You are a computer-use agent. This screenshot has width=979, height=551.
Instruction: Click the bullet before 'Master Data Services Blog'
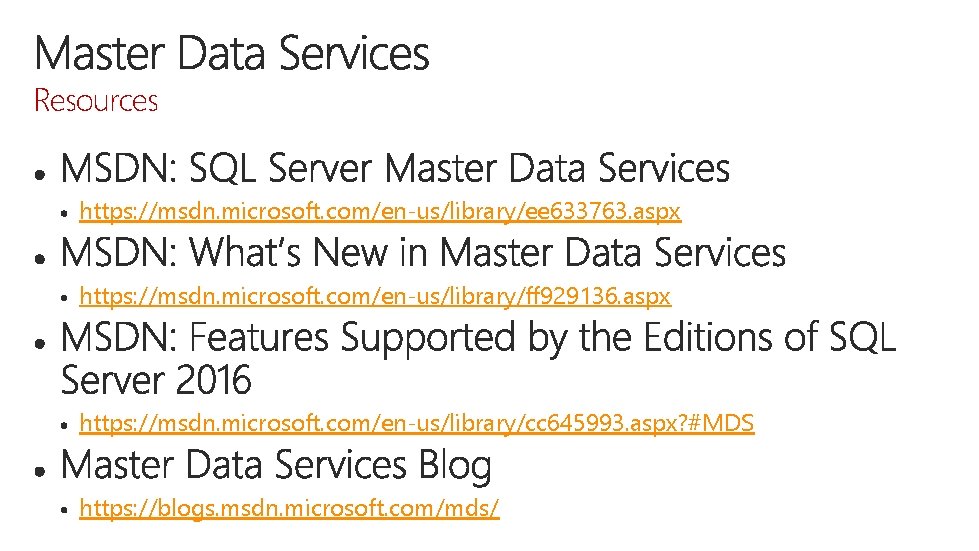pyautogui.click(x=38, y=469)
